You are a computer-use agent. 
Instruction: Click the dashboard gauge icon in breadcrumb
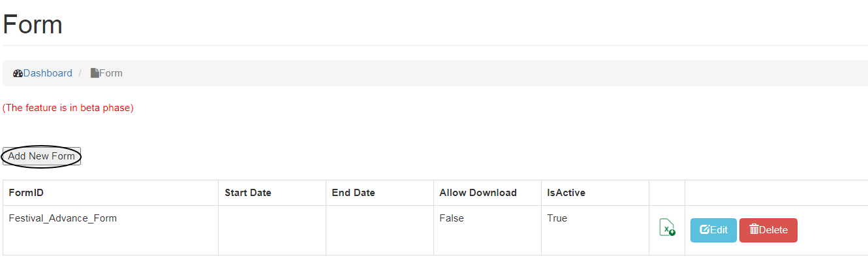pyautogui.click(x=18, y=74)
